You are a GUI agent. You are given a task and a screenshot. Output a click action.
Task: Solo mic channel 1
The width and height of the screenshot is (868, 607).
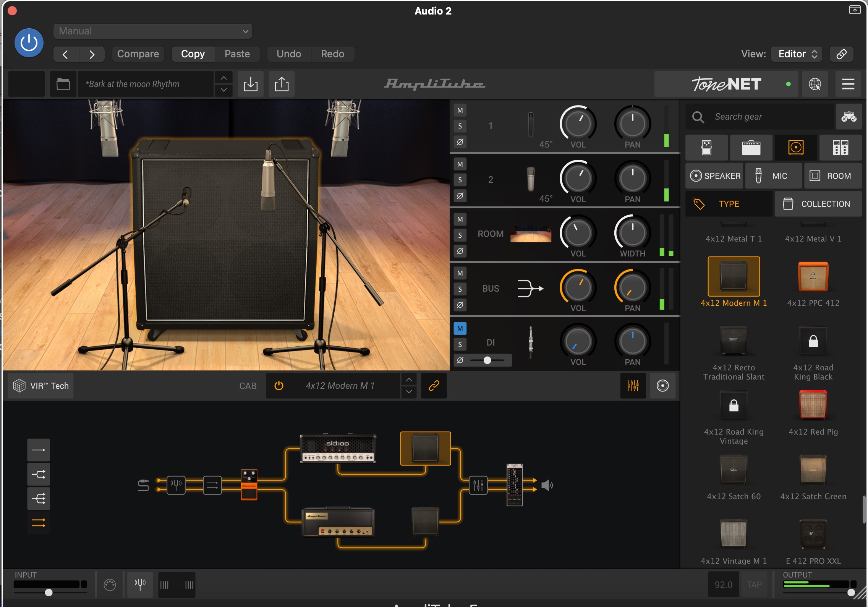coord(460,126)
